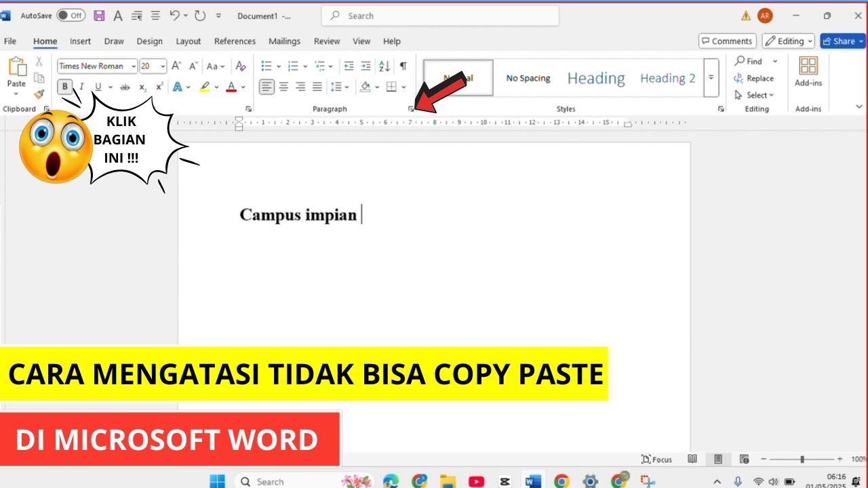Start a bulleted list

[267, 66]
